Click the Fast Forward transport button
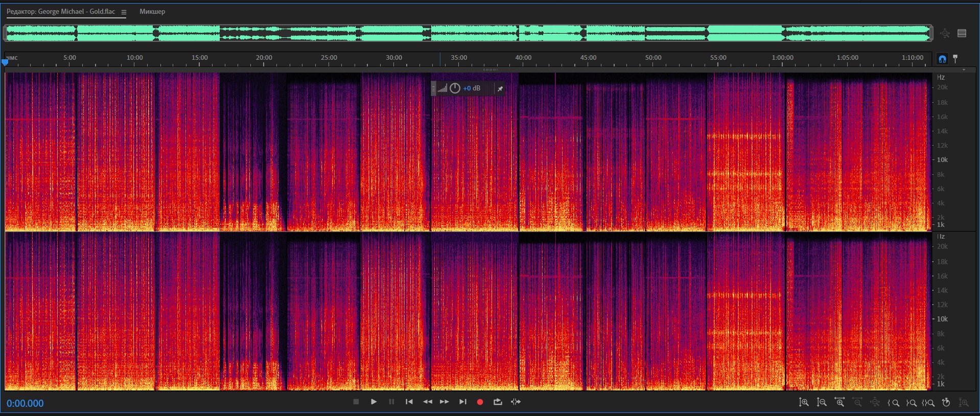980x416 pixels. point(445,402)
